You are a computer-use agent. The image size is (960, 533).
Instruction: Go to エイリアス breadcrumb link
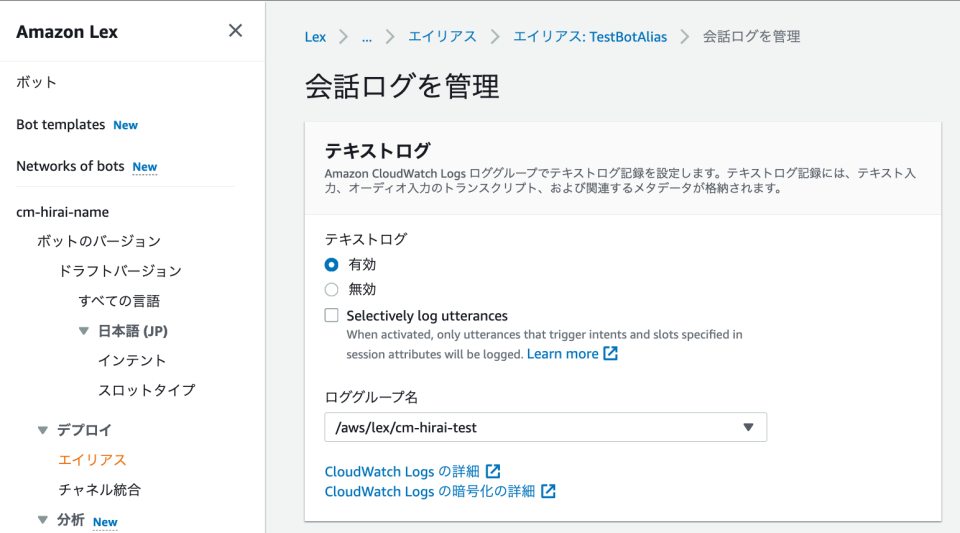pyautogui.click(x=442, y=37)
